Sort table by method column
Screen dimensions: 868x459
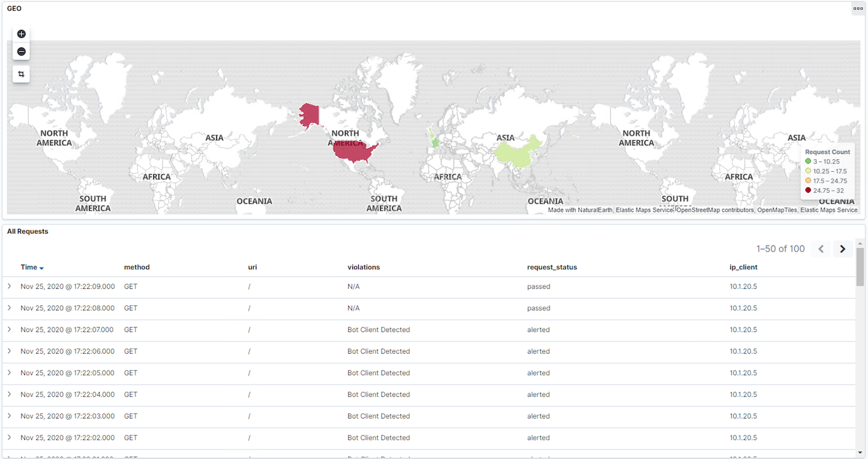(x=137, y=267)
